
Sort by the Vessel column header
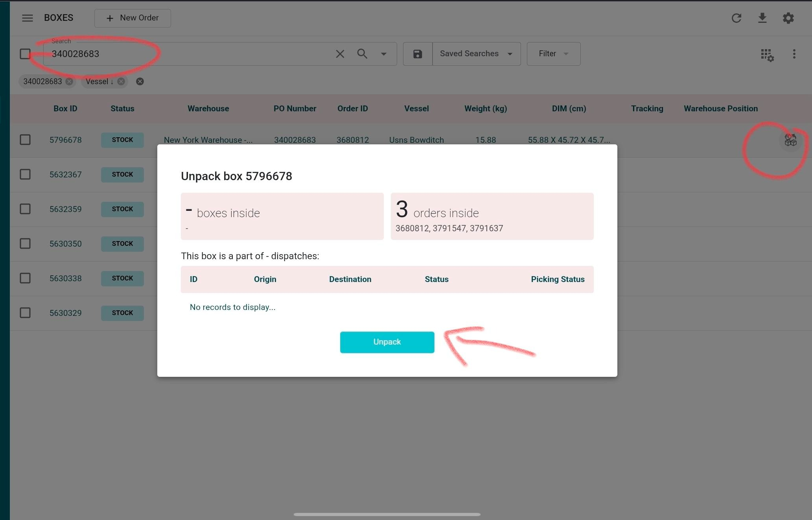click(x=416, y=109)
